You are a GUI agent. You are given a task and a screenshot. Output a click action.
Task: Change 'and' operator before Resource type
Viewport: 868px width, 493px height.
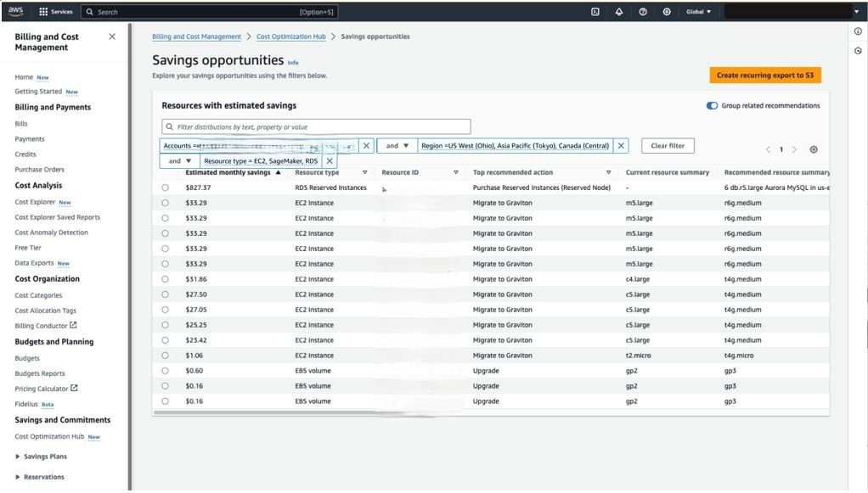point(180,161)
